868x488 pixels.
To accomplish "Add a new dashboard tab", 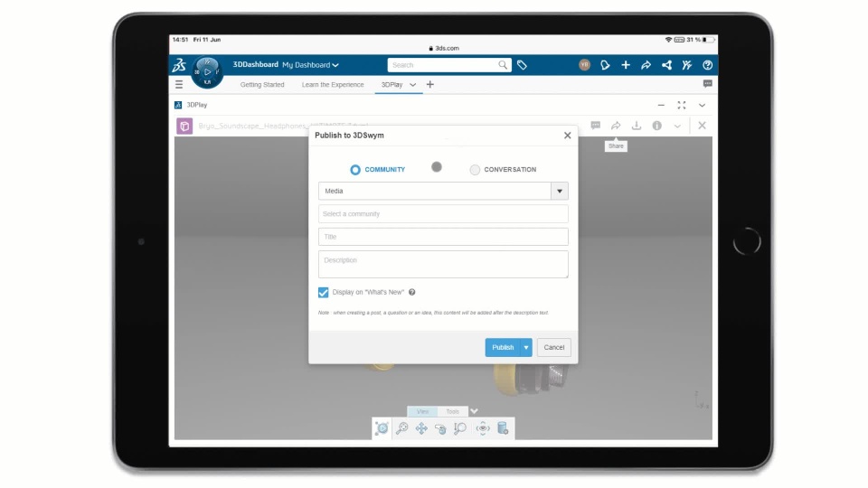I will tap(430, 85).
